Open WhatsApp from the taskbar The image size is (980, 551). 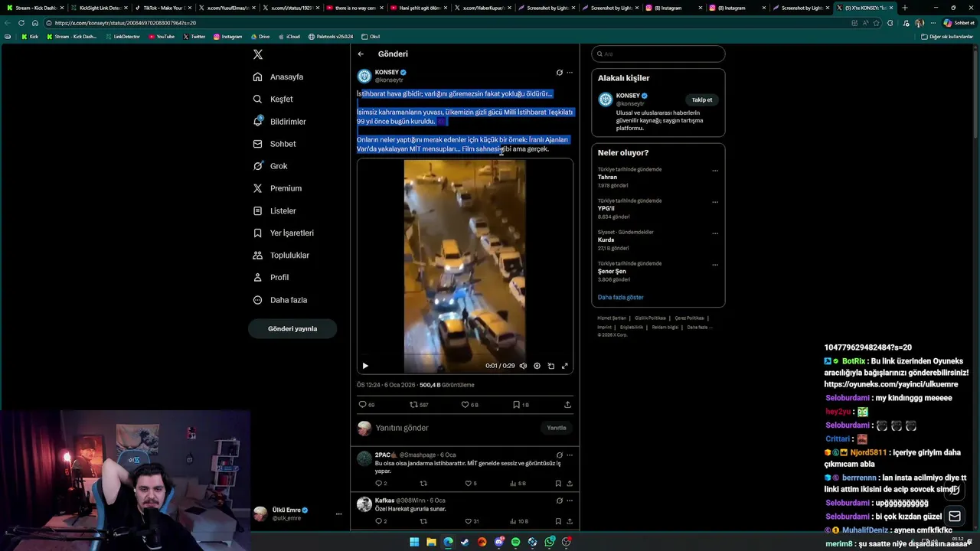pos(550,542)
